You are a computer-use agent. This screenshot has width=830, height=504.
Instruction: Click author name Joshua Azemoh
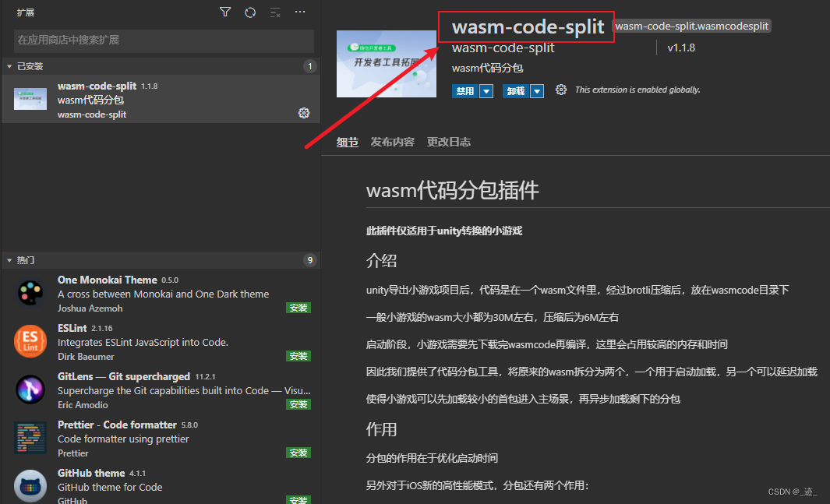click(90, 308)
